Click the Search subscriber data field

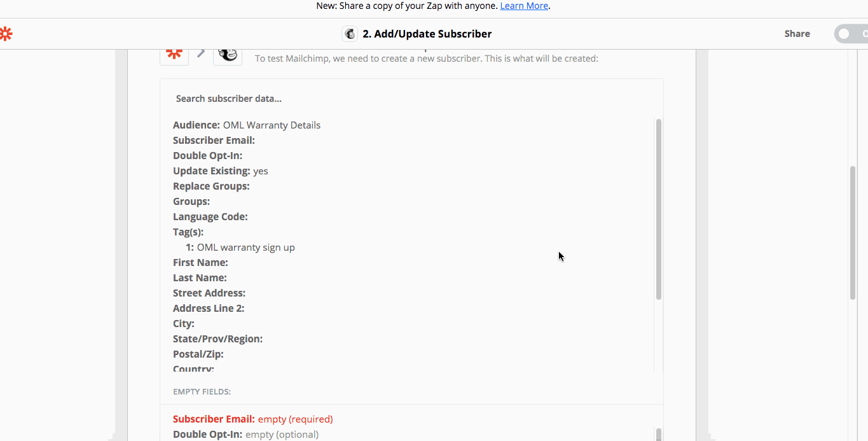411,99
